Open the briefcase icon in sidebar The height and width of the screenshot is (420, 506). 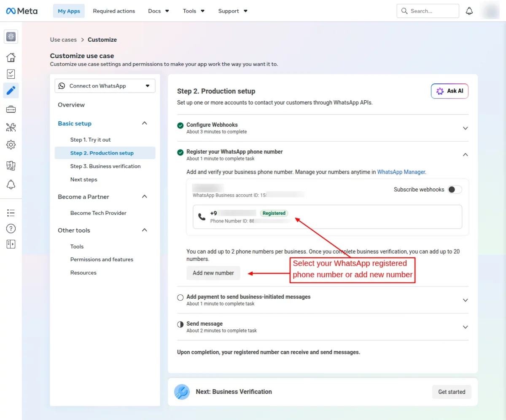tap(11, 110)
